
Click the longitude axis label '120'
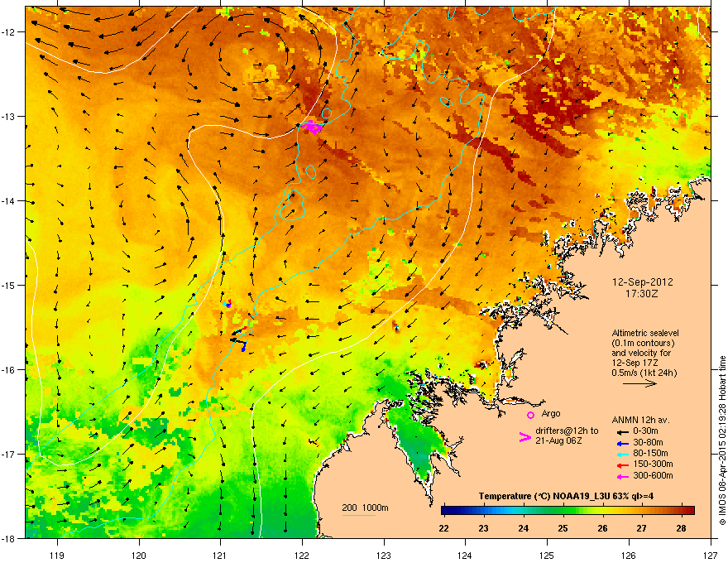coord(139,555)
